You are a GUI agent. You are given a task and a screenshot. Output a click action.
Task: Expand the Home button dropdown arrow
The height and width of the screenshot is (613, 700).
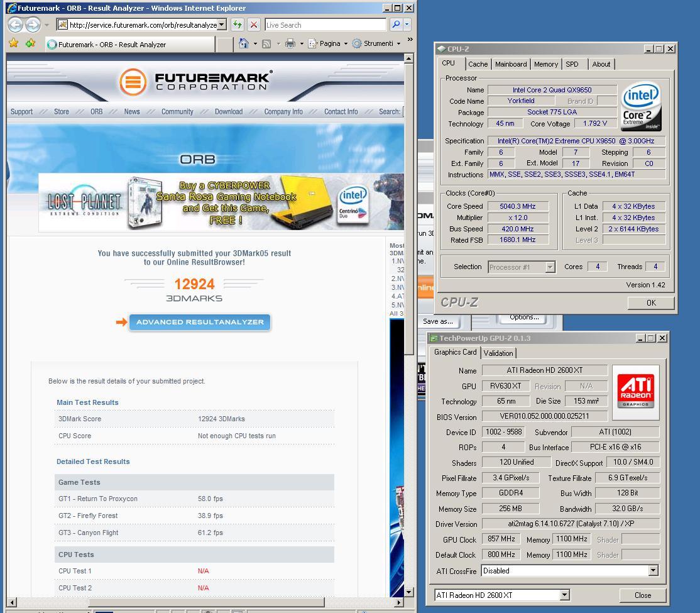click(x=255, y=44)
